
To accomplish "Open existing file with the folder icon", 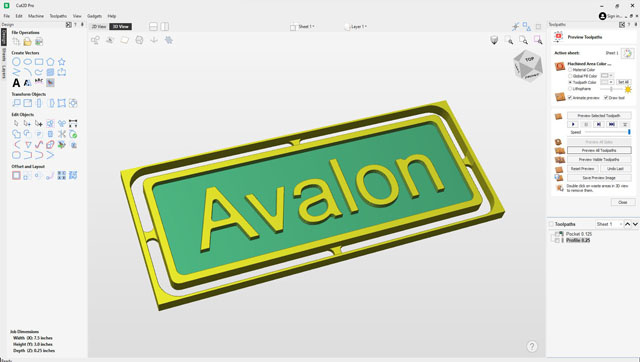I will click(27, 42).
